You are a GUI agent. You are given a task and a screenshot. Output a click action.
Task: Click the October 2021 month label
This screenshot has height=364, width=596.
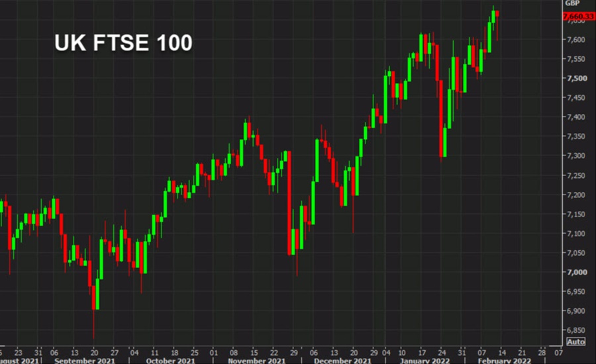(x=170, y=361)
